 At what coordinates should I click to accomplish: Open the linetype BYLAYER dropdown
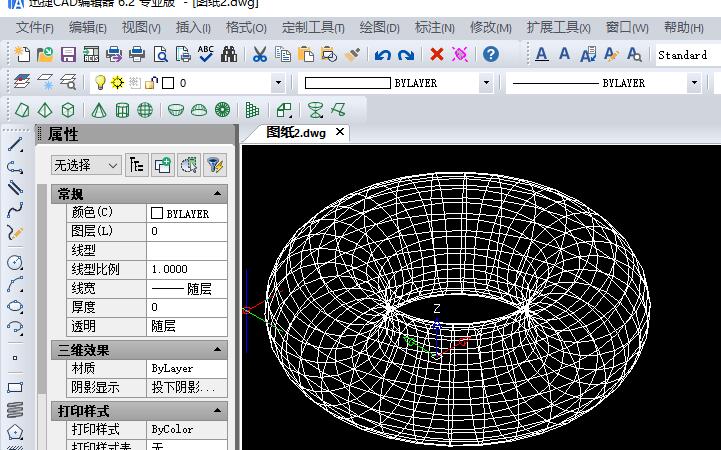point(694,83)
